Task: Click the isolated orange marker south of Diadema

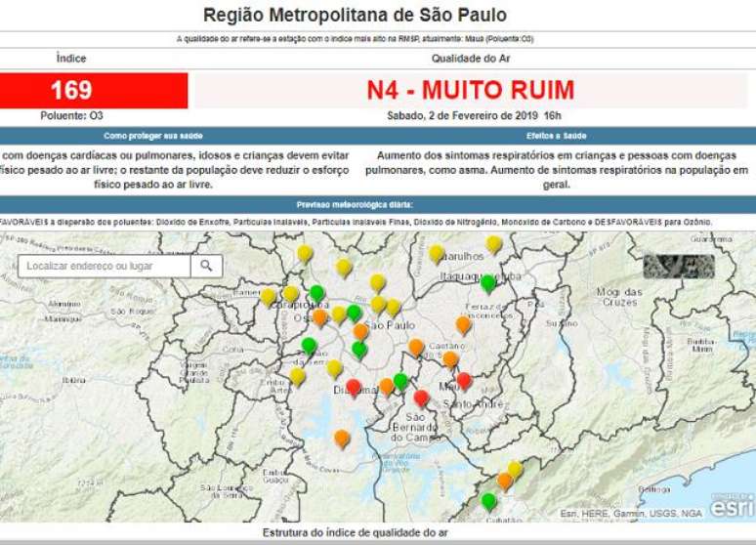Action: tap(341, 439)
